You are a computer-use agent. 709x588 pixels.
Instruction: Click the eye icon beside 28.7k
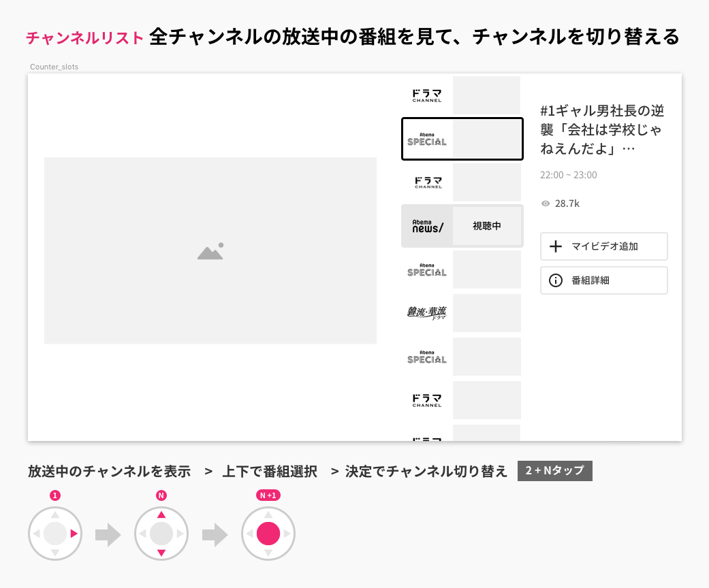(546, 203)
